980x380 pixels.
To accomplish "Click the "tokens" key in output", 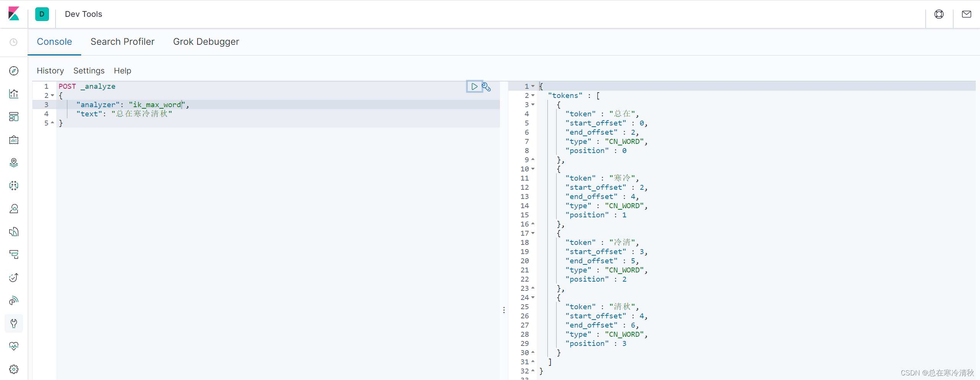I will click(x=565, y=95).
